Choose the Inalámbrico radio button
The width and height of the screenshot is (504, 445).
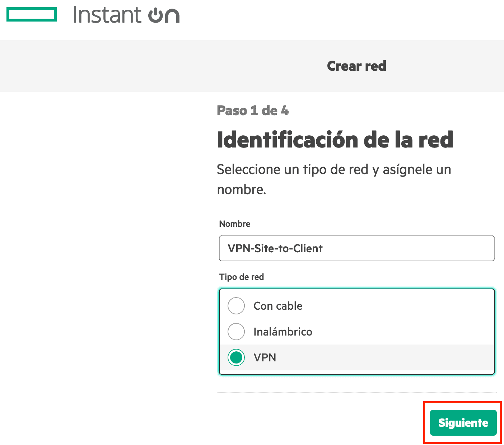pyautogui.click(x=236, y=332)
